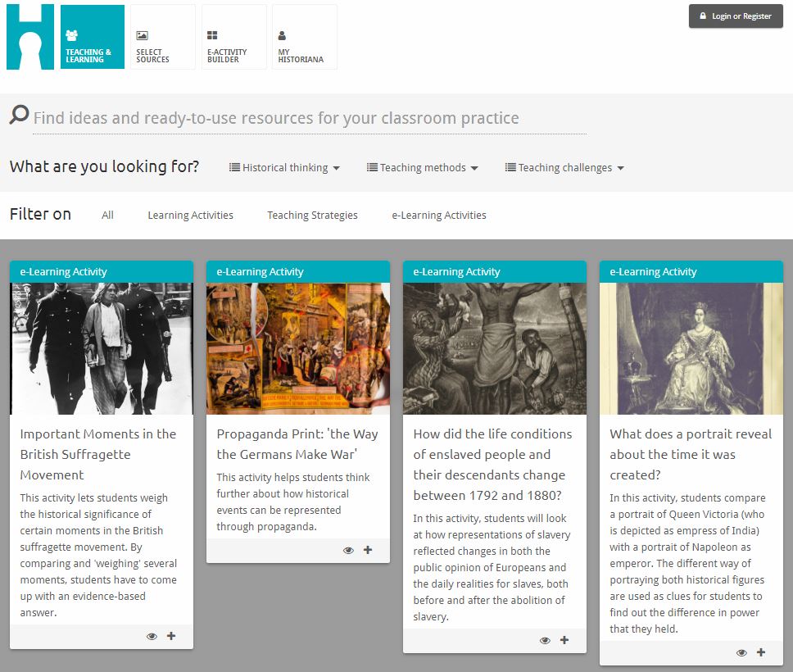Click the My Historiana person icon
The height and width of the screenshot is (672, 793).
tap(282, 35)
